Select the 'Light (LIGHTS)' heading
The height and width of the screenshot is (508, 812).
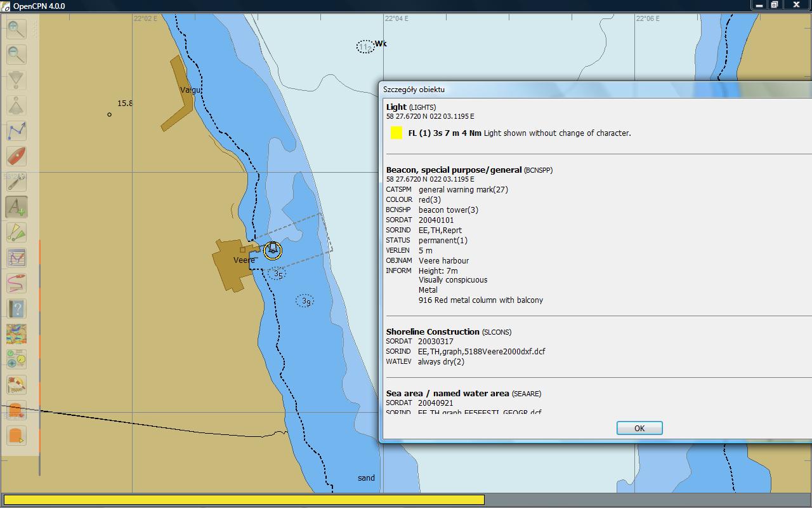click(x=411, y=107)
